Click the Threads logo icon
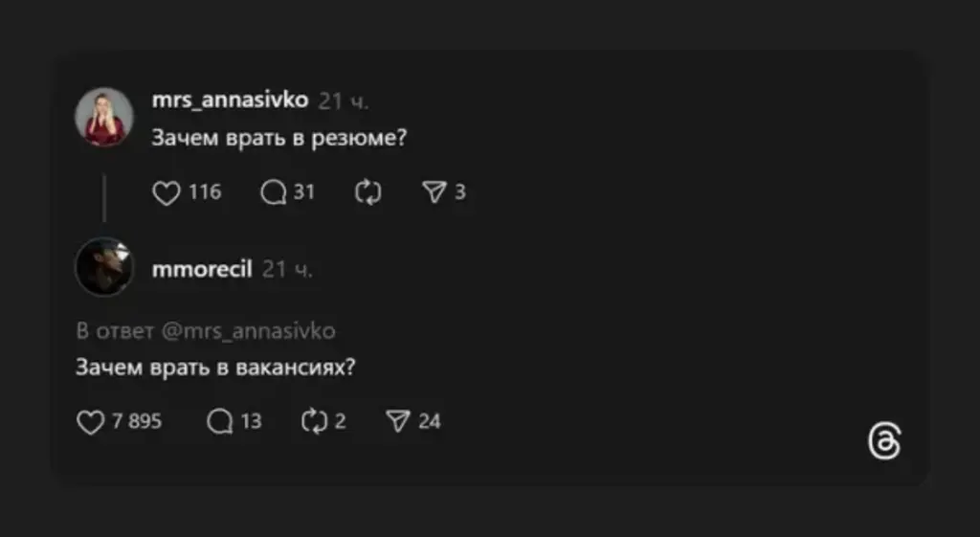 884,442
